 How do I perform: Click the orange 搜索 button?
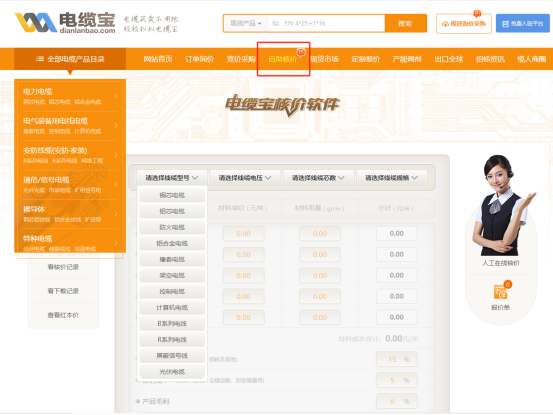click(405, 23)
